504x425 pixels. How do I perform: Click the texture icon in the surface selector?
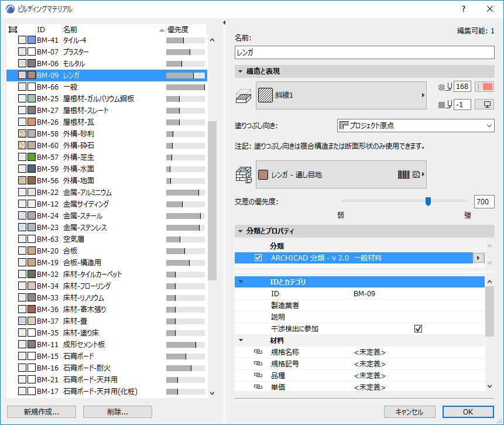(416, 174)
